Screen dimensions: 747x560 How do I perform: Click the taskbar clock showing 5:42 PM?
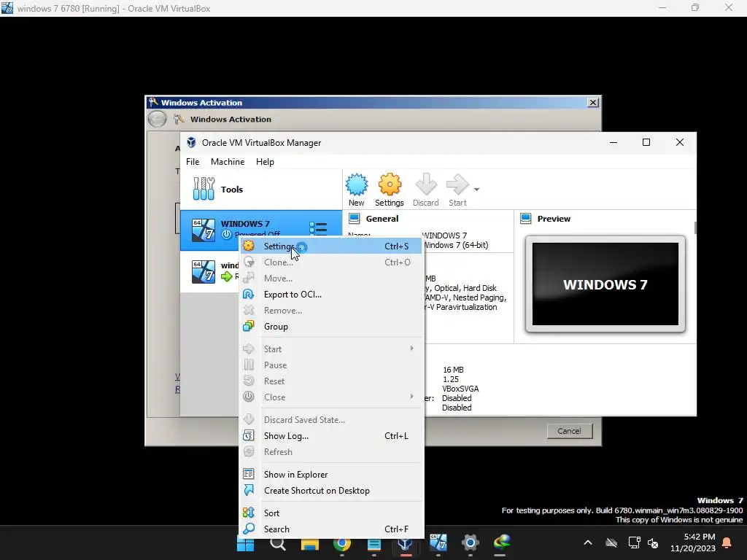point(693,542)
